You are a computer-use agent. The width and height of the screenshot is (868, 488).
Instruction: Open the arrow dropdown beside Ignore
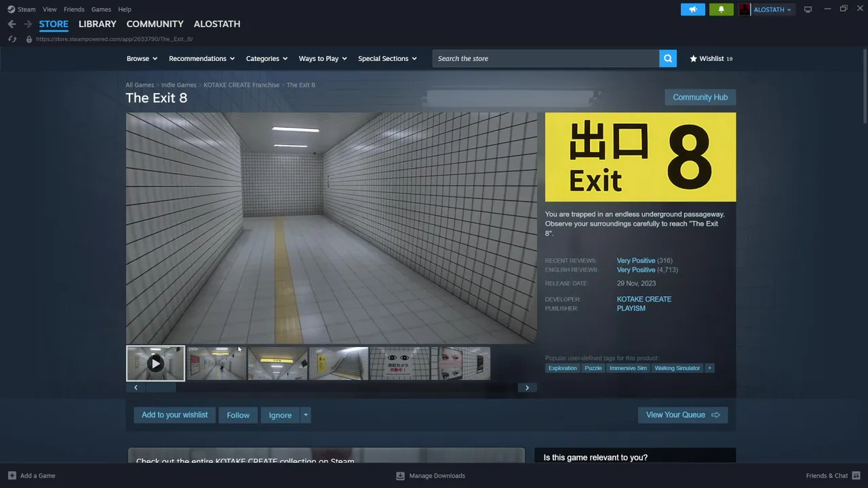point(305,415)
